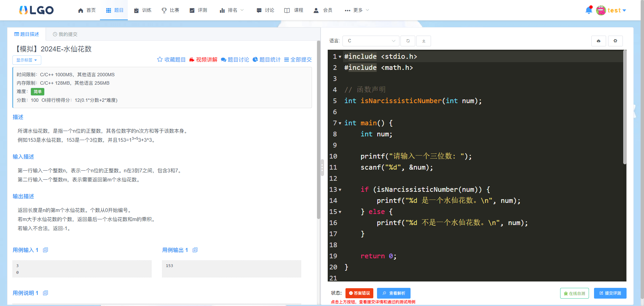Click the cloud upload icon
The image size is (644, 306).
pyautogui.click(x=598, y=41)
